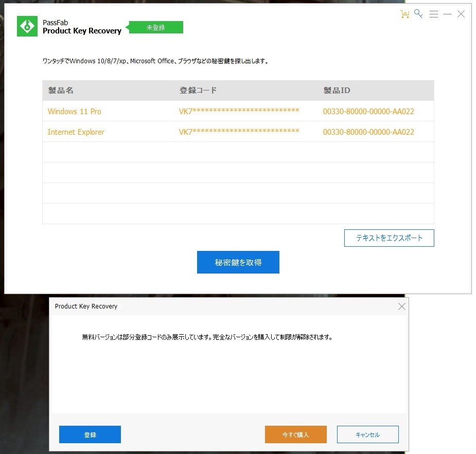Image resolution: width=476 pixels, height=454 pixels.
Task: Click the 登録 register button in the dialog
Action: click(90, 434)
